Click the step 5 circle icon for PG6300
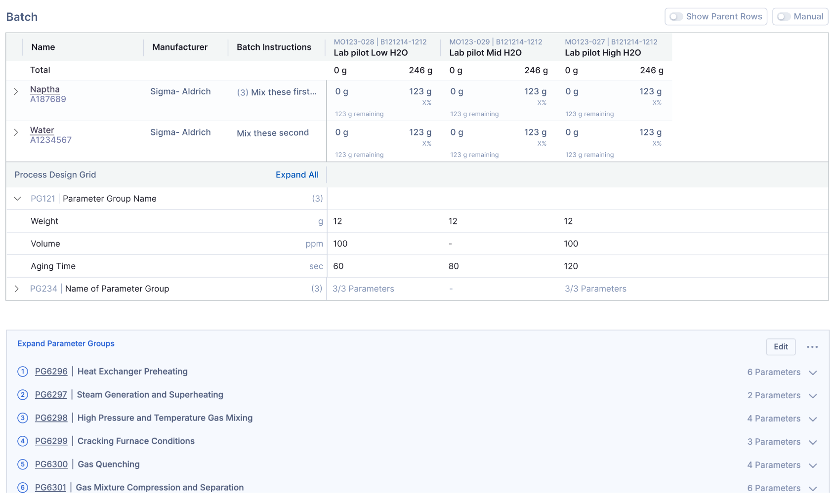Viewport: 833px width, 504px height. coord(23,464)
